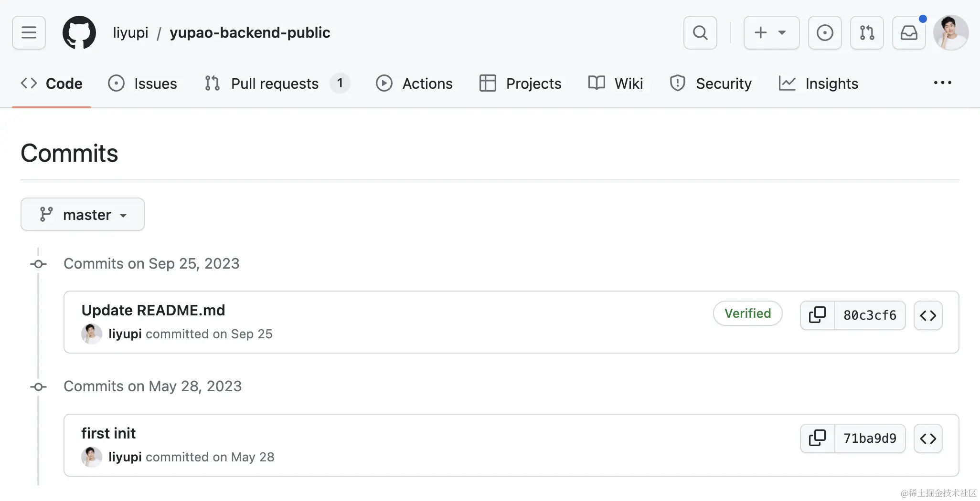This screenshot has height=501, width=980.
Task: Open the user profile avatar menu
Action: pyautogui.click(x=950, y=32)
